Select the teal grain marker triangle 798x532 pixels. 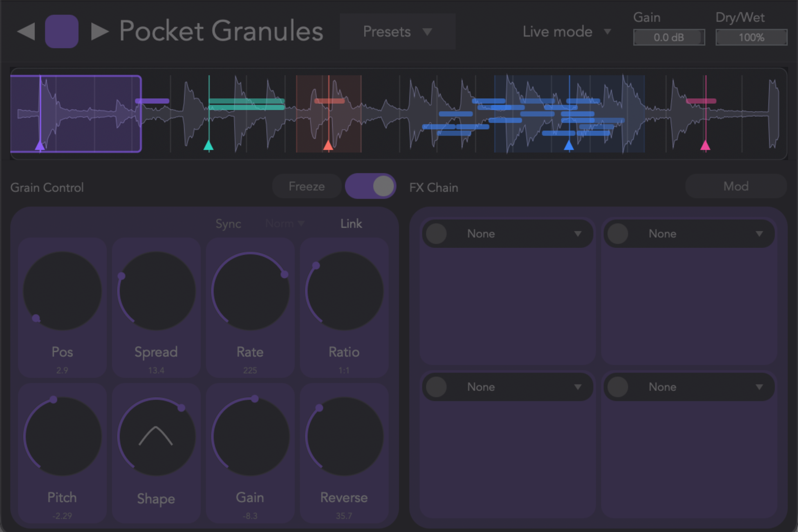click(x=208, y=146)
